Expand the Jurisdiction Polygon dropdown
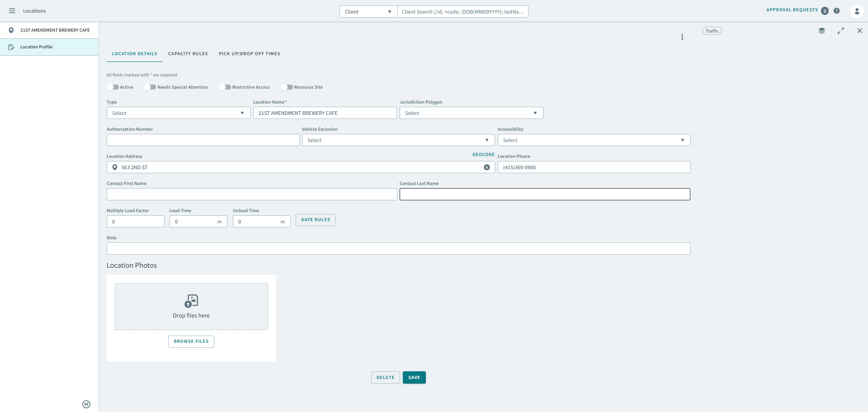This screenshot has width=868, height=412. [471, 113]
